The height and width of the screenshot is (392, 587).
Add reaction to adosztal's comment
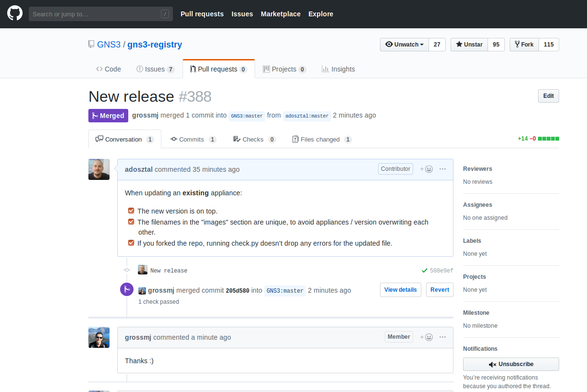(426, 169)
